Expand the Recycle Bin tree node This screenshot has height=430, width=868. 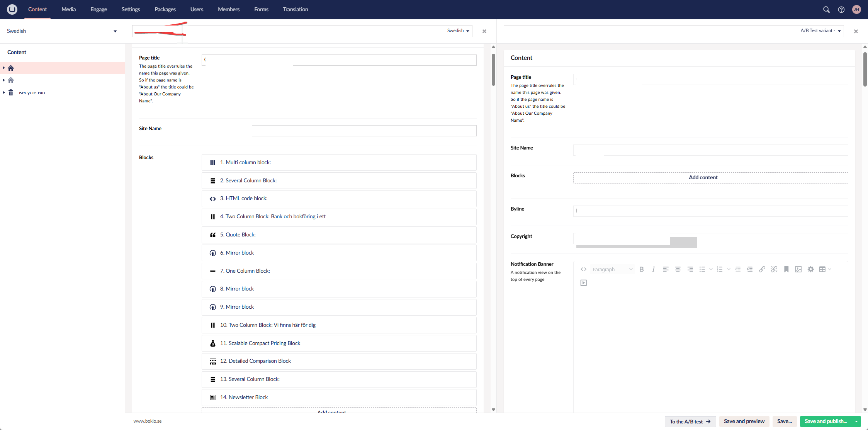coord(4,92)
